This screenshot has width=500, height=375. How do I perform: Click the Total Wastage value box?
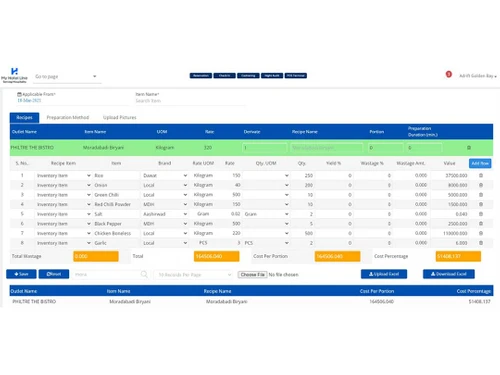point(96,256)
